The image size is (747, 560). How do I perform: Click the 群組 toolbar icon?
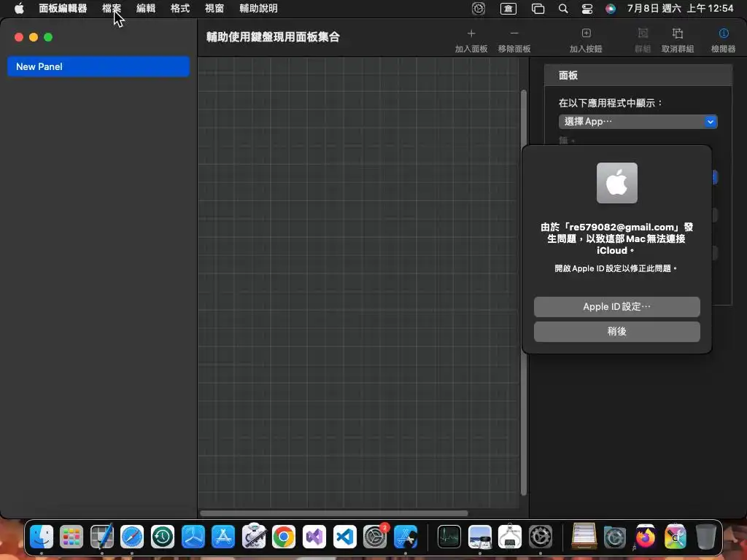coord(643,34)
